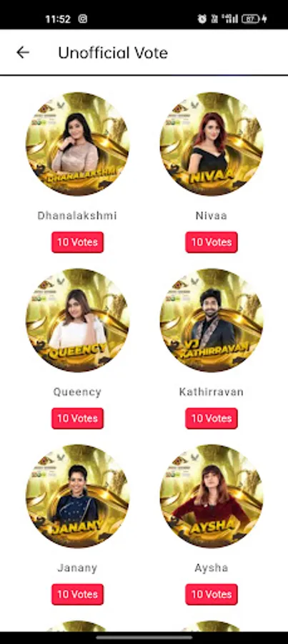Give 10 Votes to Queency
This screenshot has height=644, width=288.
[77, 418]
